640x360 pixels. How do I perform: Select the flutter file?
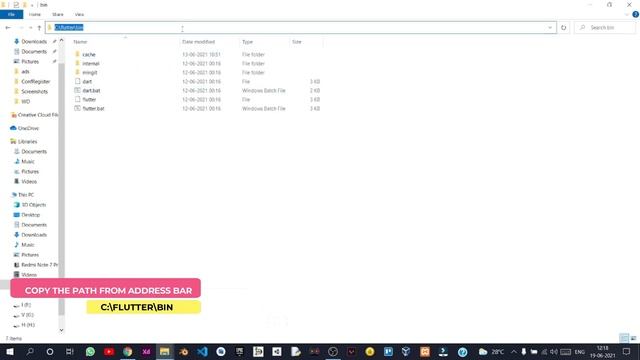point(89,99)
